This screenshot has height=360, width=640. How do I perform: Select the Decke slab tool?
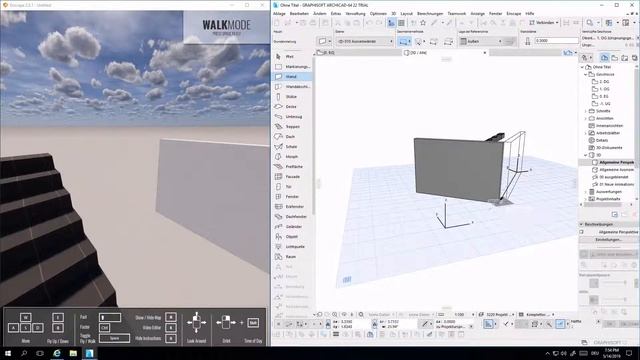pyautogui.click(x=292, y=107)
